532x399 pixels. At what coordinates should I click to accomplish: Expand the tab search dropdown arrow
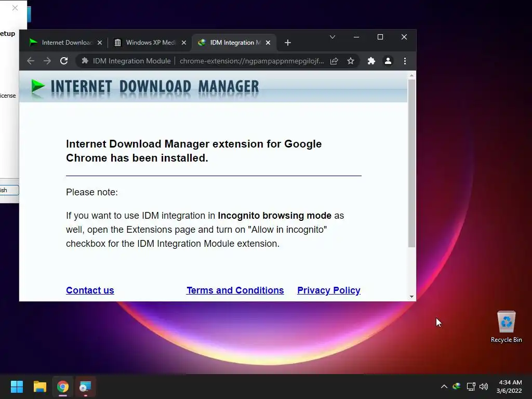point(332,37)
